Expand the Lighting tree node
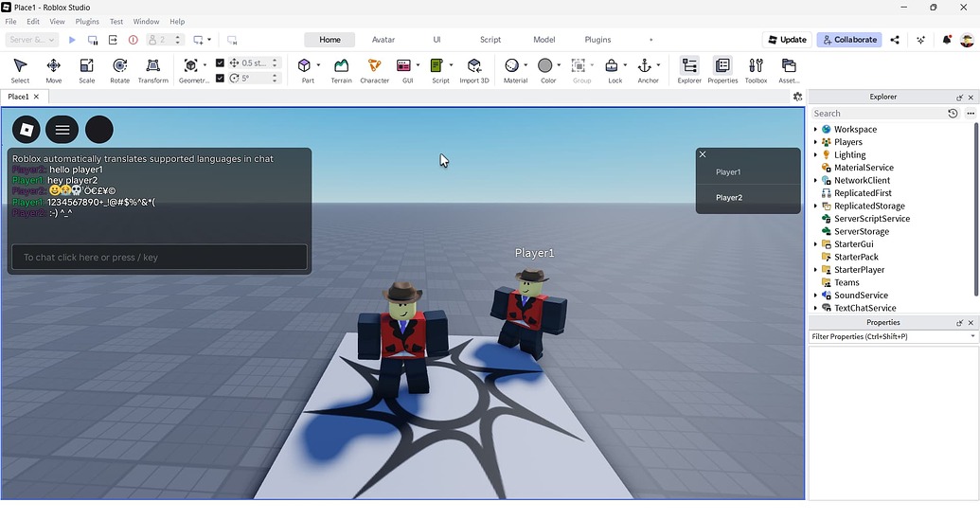Image resolution: width=980 pixels, height=520 pixels. pos(815,155)
